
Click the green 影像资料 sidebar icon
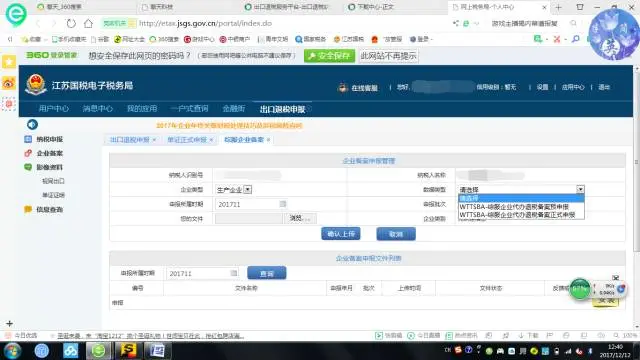tap(28, 167)
